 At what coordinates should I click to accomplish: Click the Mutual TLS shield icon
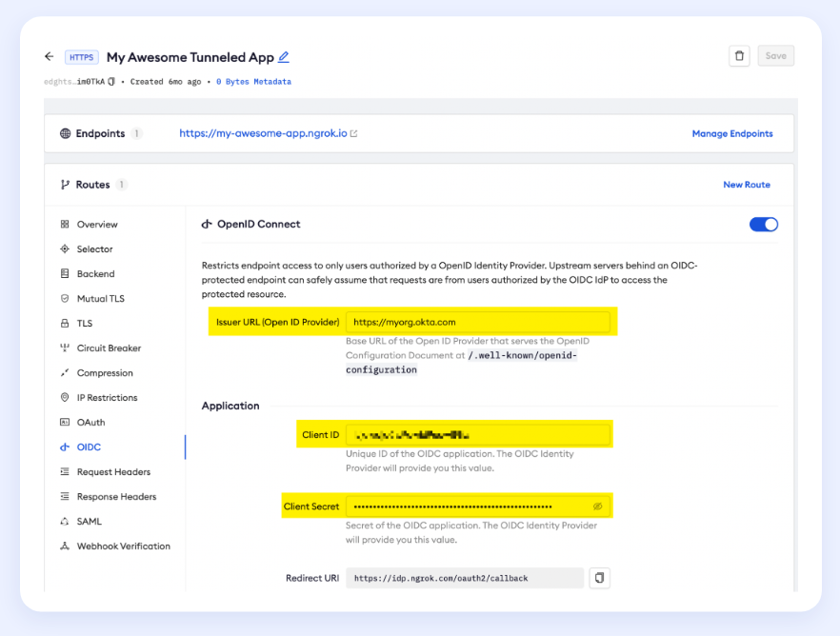coord(65,298)
